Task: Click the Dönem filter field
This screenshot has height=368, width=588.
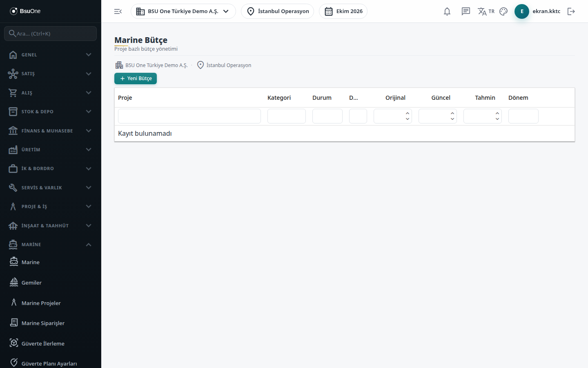Action: point(523,116)
